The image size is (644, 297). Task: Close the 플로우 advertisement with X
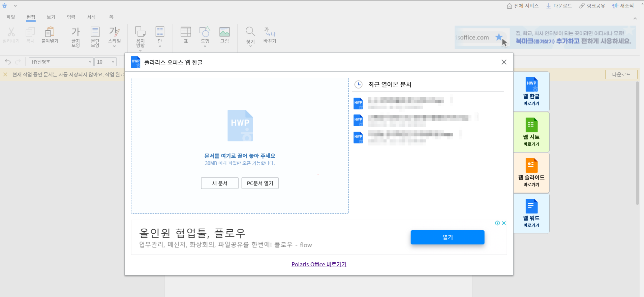504,223
